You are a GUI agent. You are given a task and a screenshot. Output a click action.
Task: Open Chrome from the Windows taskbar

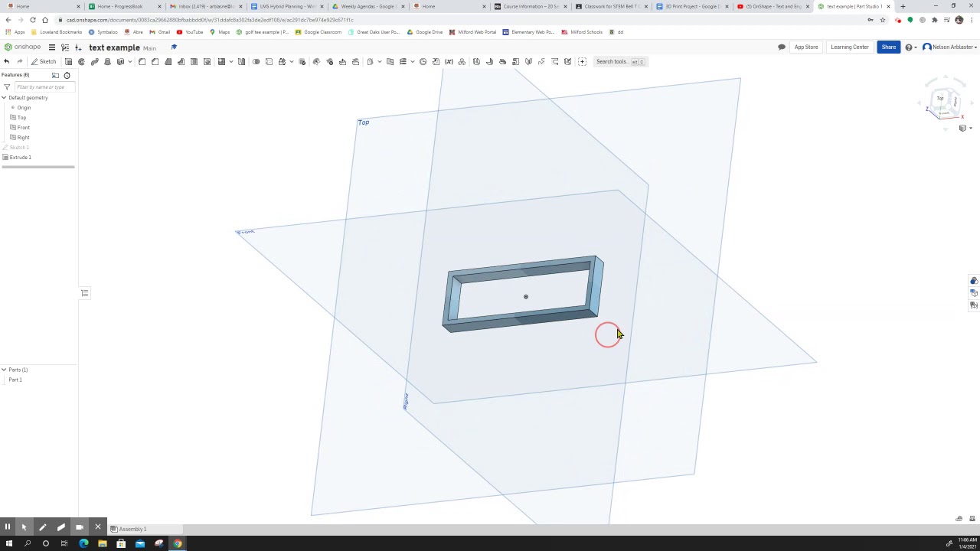(177, 543)
